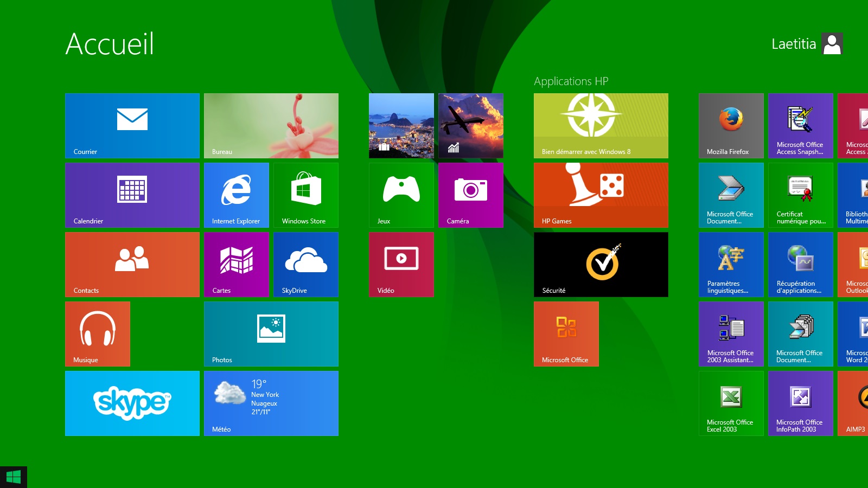Open the Météo weather tile
This screenshot has width=868, height=488.
271,403
